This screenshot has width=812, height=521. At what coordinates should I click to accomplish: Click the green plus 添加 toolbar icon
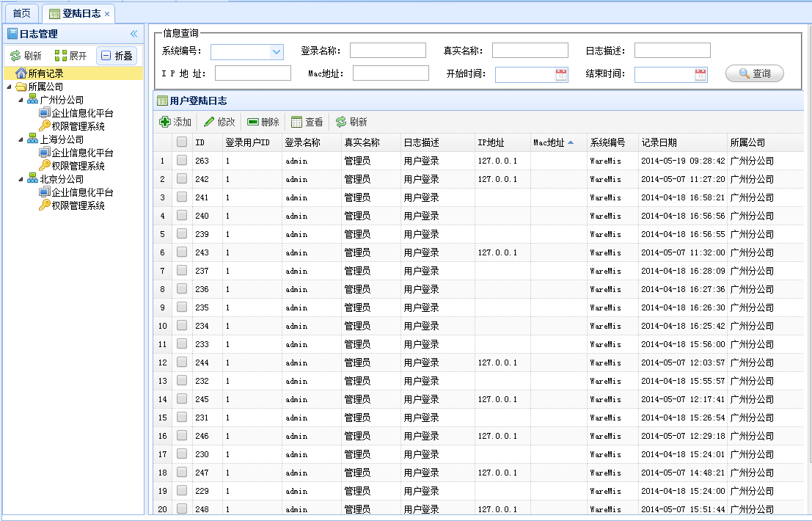click(x=165, y=122)
